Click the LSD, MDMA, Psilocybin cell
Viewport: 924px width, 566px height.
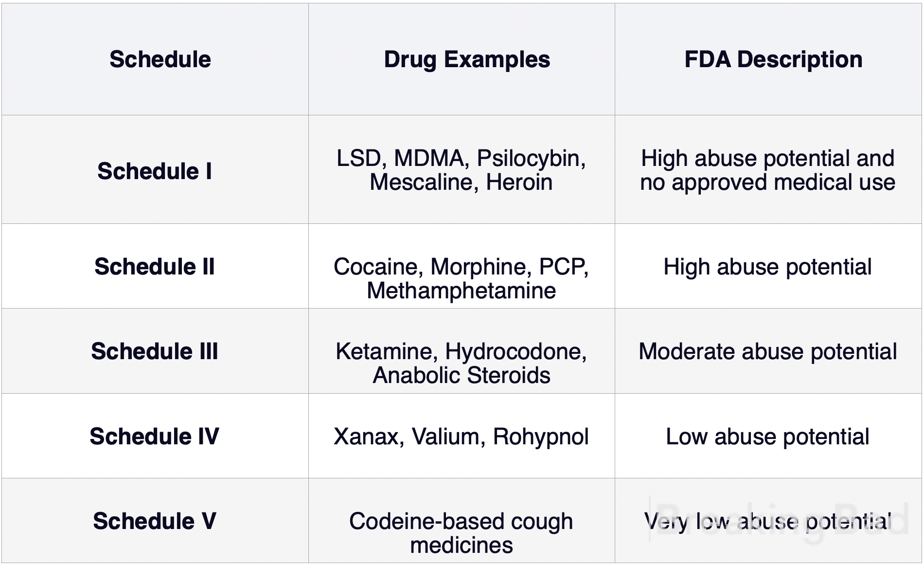point(461,170)
